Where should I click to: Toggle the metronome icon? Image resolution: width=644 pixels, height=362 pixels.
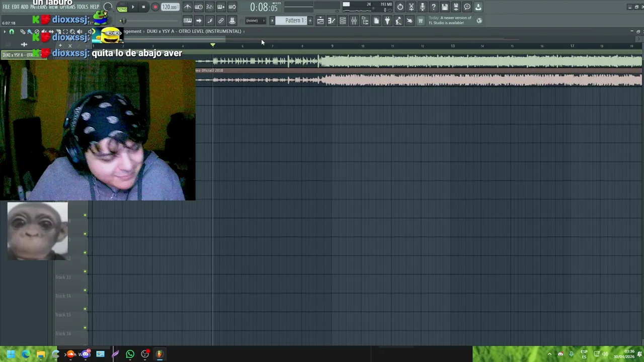tap(187, 7)
